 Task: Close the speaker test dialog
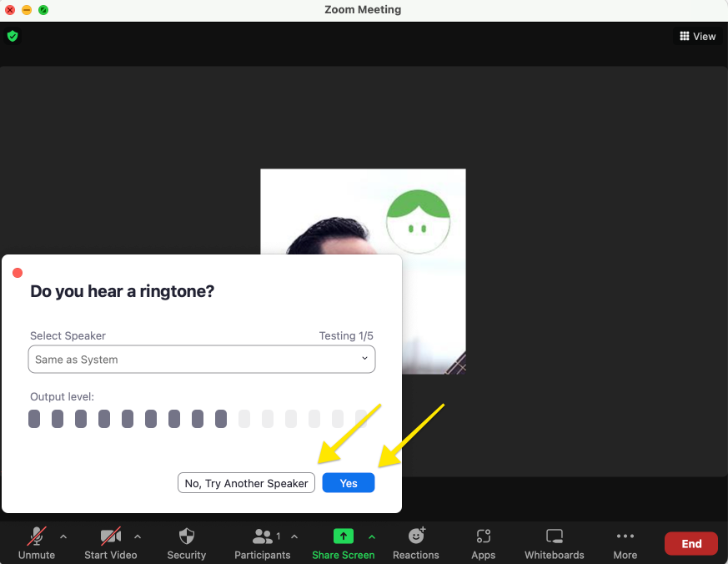18,273
